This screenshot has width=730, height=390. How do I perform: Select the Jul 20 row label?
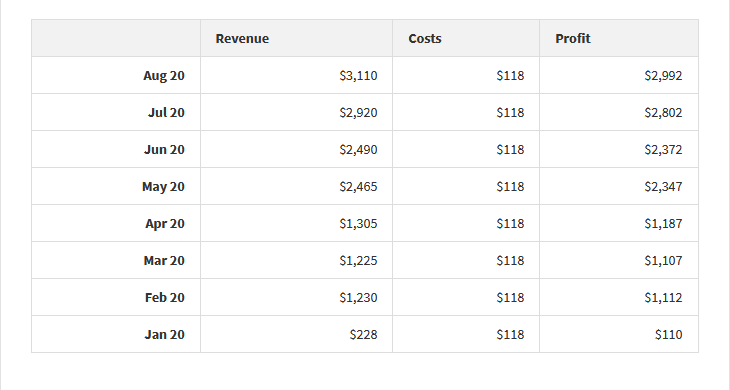click(166, 113)
